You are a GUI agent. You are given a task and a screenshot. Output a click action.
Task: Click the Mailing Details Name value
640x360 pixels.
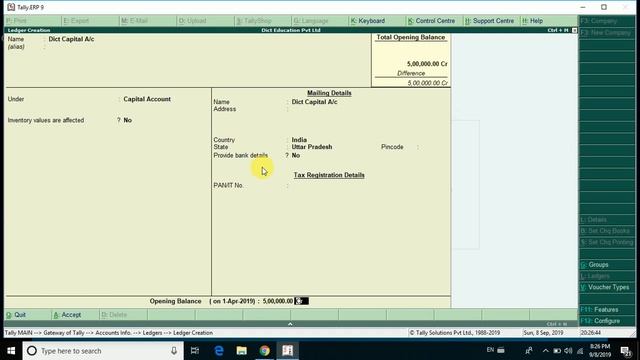click(x=314, y=102)
